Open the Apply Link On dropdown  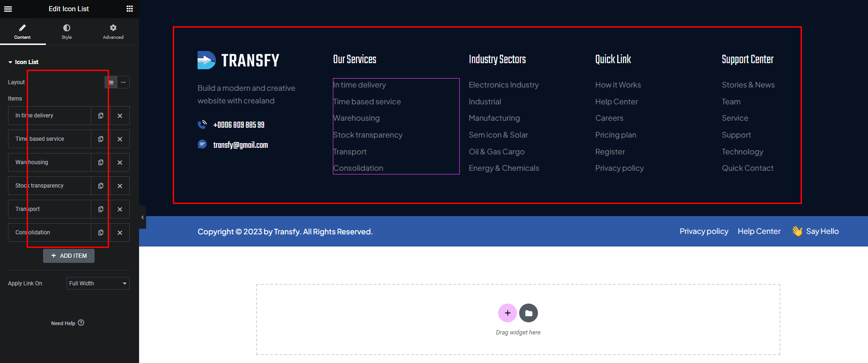(x=98, y=283)
